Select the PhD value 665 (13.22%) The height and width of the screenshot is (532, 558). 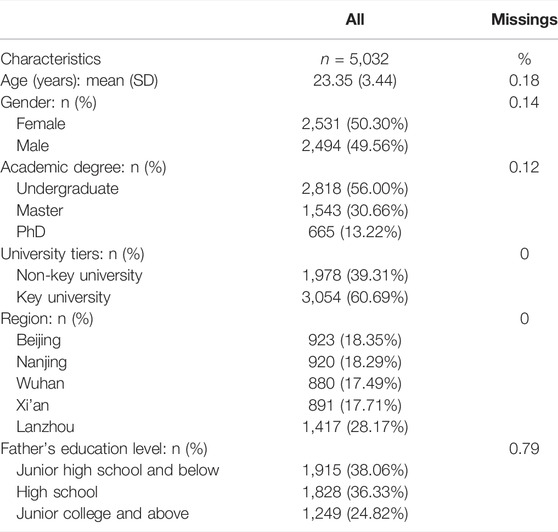pos(355,232)
